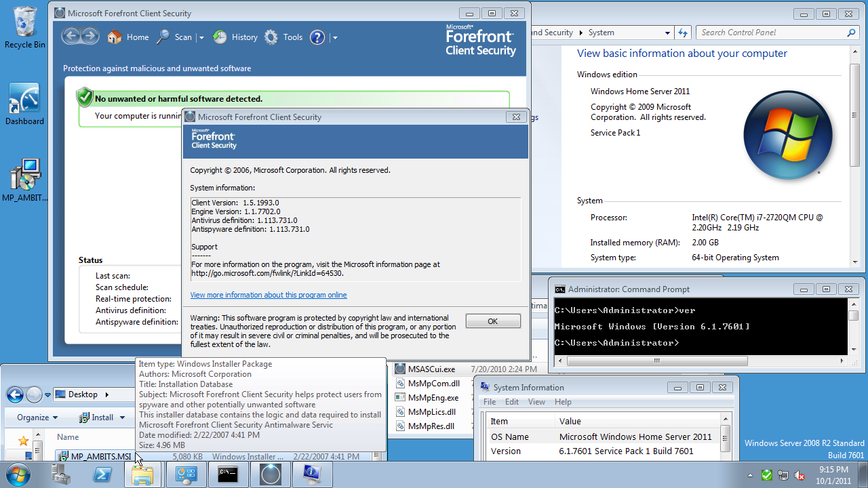The image size is (868, 488).
Task: Click refresh button in Control Panel address bar
Action: (x=682, y=33)
